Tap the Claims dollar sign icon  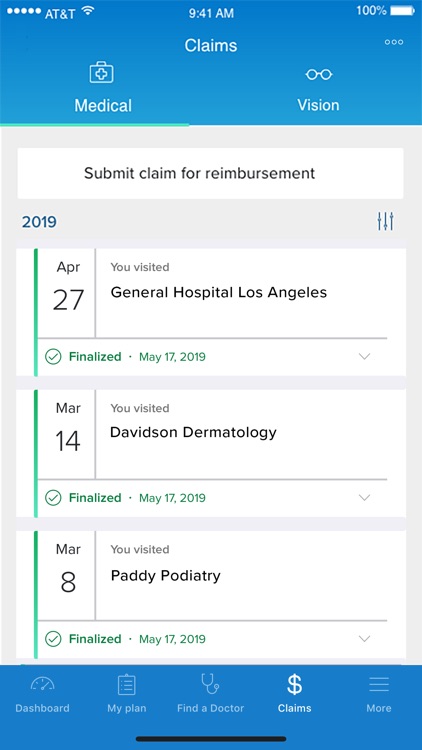coord(294,684)
